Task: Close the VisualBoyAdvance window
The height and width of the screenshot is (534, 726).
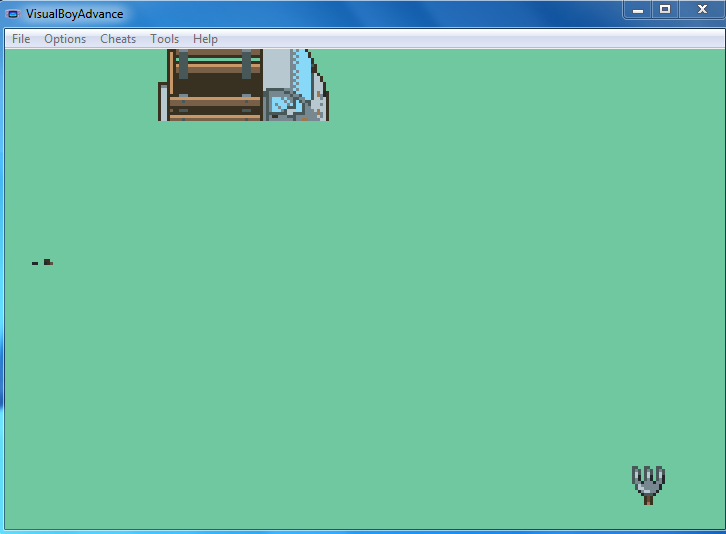Action: pyautogui.click(x=702, y=9)
